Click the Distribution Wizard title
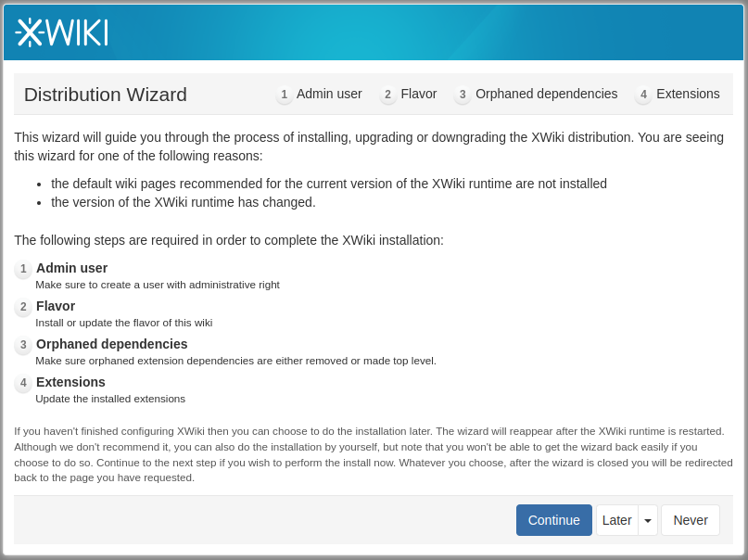Image resolution: width=748 pixels, height=560 pixels. pyautogui.click(x=106, y=95)
